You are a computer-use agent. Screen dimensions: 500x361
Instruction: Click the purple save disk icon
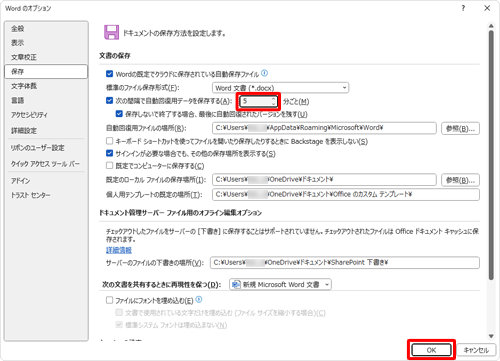[111, 32]
